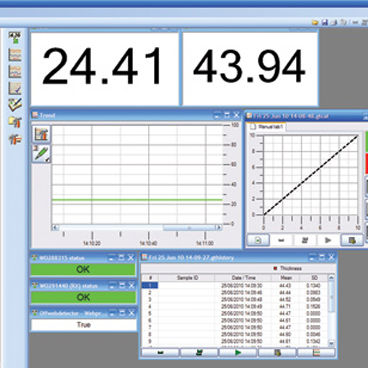Click the play button below the calibration graph

click(x=328, y=240)
